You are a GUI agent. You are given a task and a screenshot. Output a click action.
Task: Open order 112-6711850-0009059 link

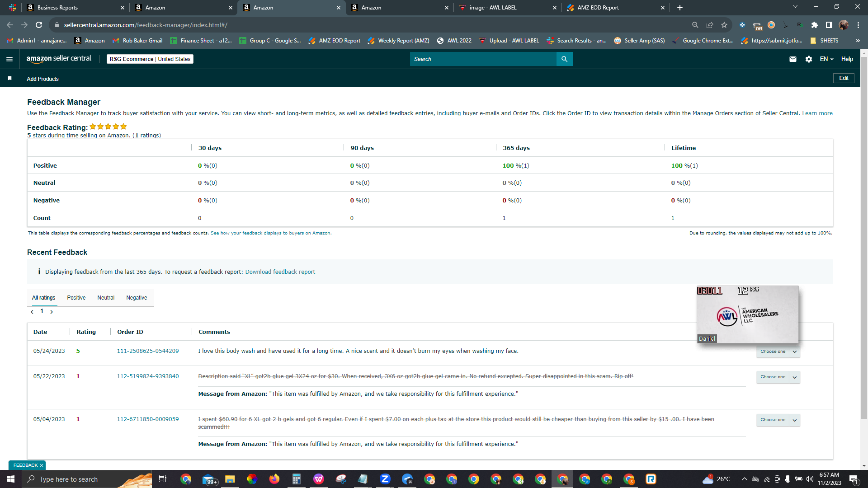pos(148,419)
